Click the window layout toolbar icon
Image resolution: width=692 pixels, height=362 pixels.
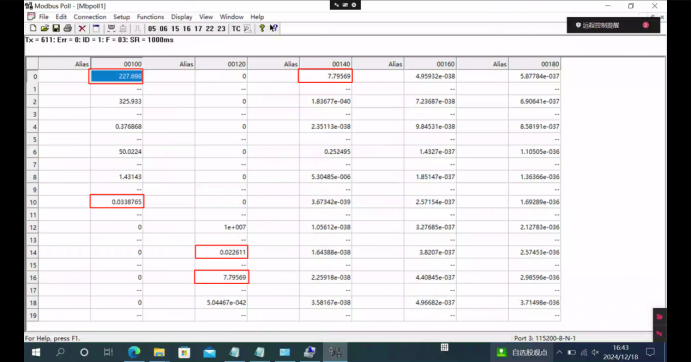pos(96,28)
